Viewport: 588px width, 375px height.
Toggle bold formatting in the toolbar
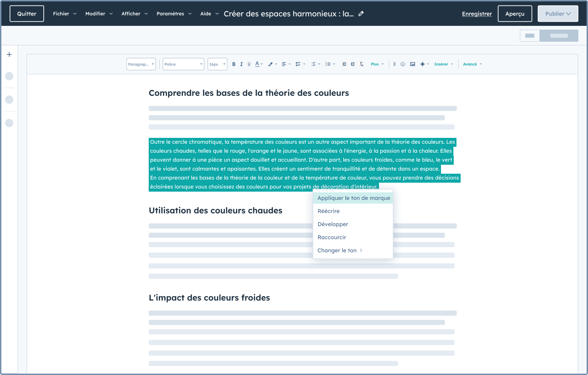[234, 64]
